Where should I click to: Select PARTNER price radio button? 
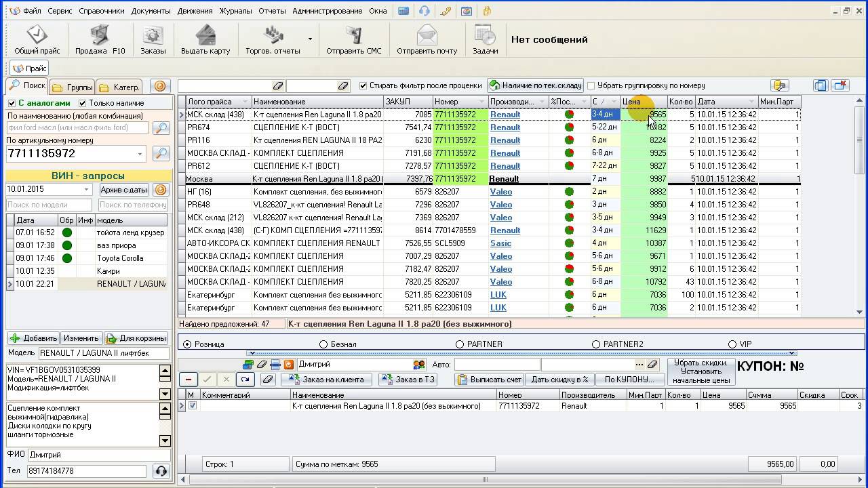coord(460,344)
